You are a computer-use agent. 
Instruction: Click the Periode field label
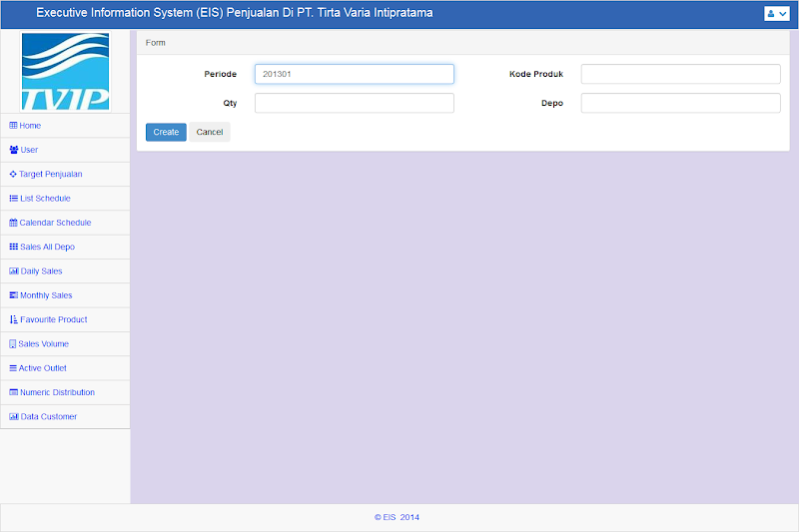(220, 74)
